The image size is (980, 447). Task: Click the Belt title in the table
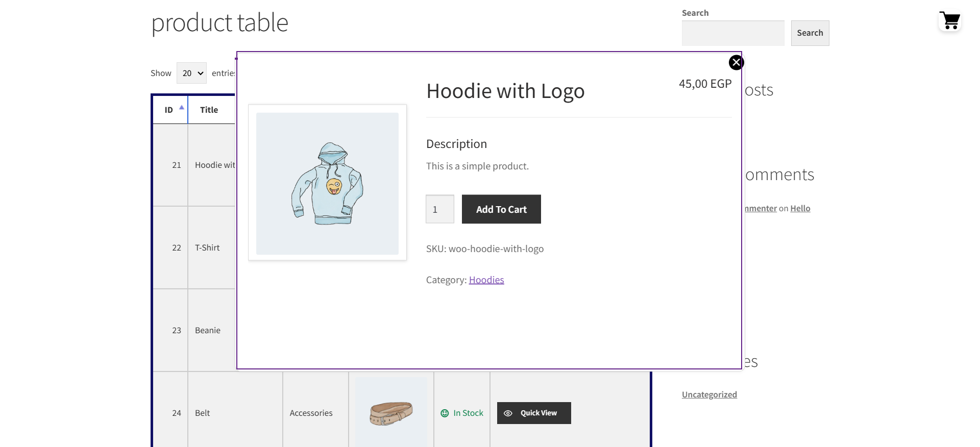pos(203,413)
